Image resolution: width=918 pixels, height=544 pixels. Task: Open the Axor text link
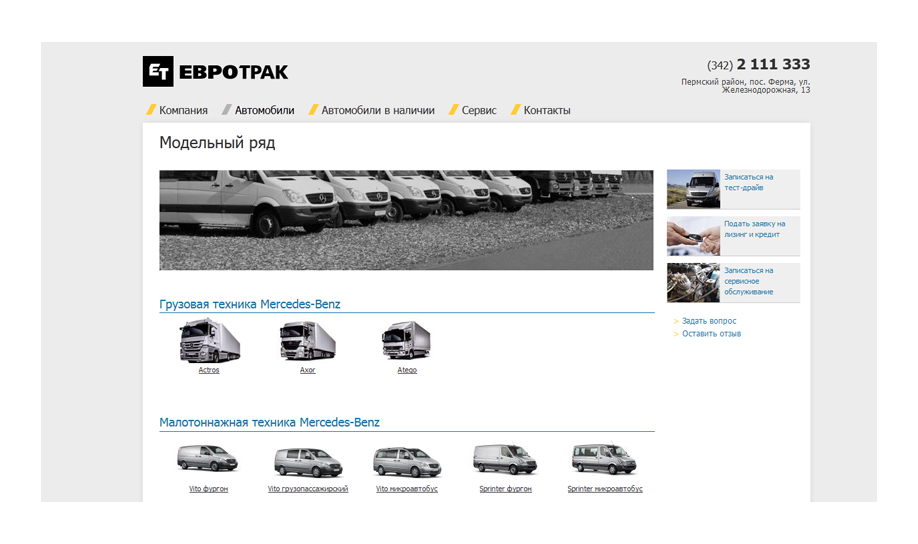pyautogui.click(x=307, y=370)
